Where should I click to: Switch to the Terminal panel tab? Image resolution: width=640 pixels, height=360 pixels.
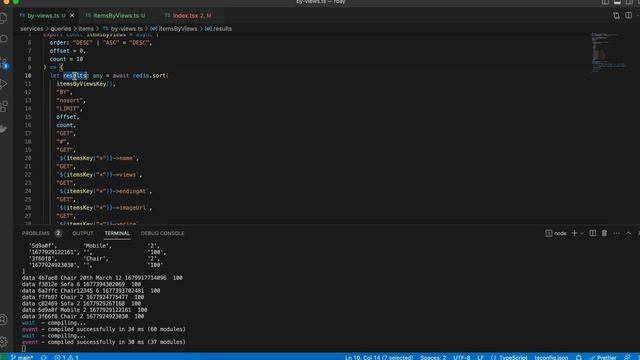click(x=117, y=233)
